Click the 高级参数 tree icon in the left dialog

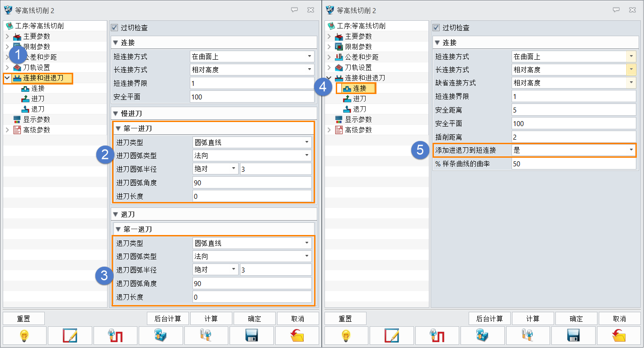tap(18, 130)
